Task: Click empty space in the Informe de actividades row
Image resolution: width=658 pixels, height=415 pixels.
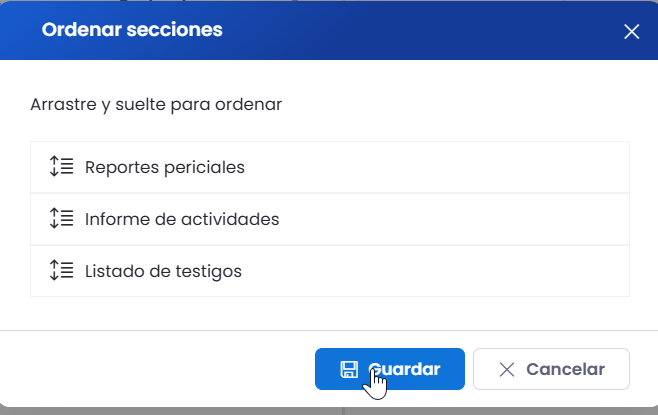Action: click(453, 219)
